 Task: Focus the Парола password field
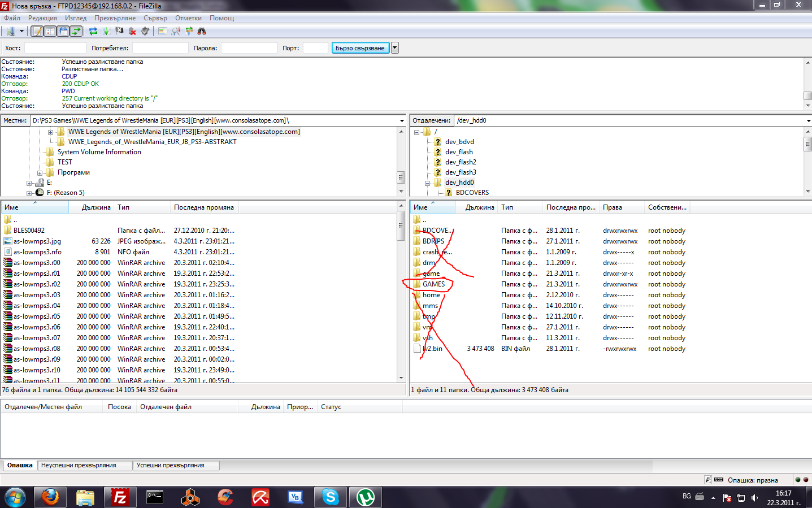click(x=249, y=48)
